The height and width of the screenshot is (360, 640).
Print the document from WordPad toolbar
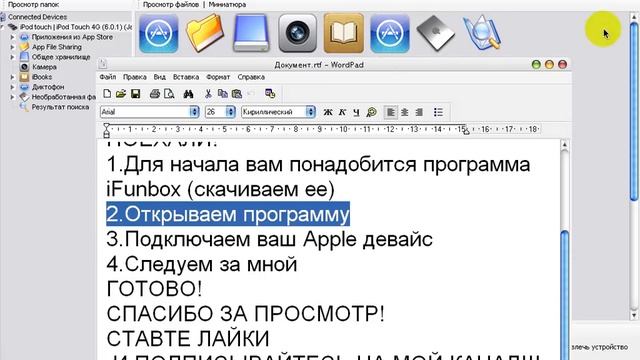(155, 94)
